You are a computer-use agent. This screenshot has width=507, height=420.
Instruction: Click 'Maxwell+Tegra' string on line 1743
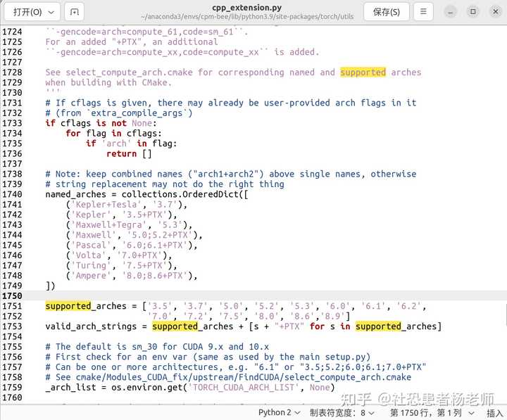[x=108, y=225]
